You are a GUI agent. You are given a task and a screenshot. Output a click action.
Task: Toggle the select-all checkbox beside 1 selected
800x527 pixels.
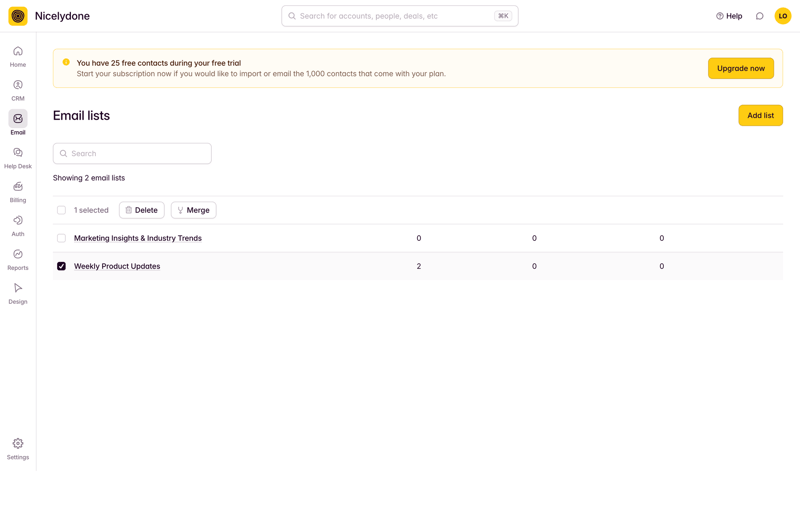[61, 210]
